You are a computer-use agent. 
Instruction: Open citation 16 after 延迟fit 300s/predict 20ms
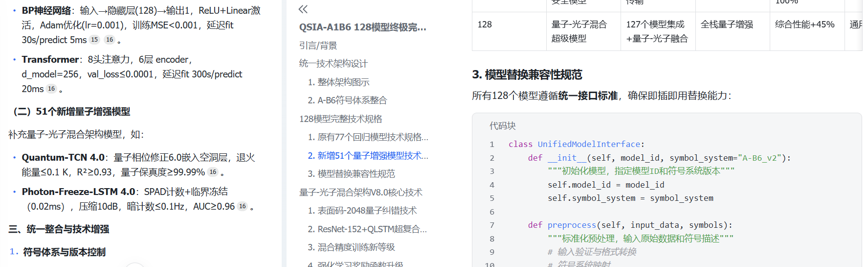(x=51, y=89)
